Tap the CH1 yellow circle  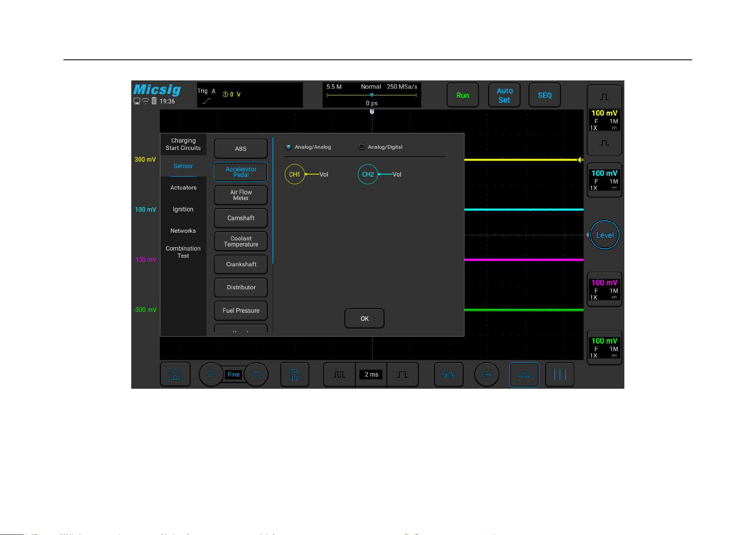(x=294, y=174)
